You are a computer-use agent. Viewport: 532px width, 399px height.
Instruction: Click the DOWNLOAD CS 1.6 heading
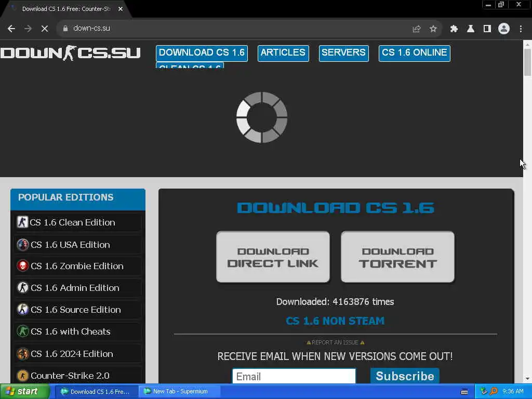click(336, 208)
